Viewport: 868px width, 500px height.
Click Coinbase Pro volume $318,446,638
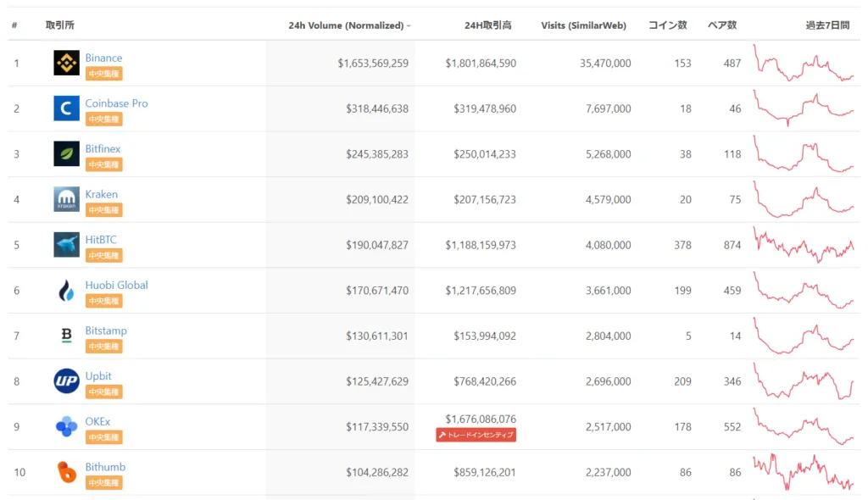coord(377,108)
